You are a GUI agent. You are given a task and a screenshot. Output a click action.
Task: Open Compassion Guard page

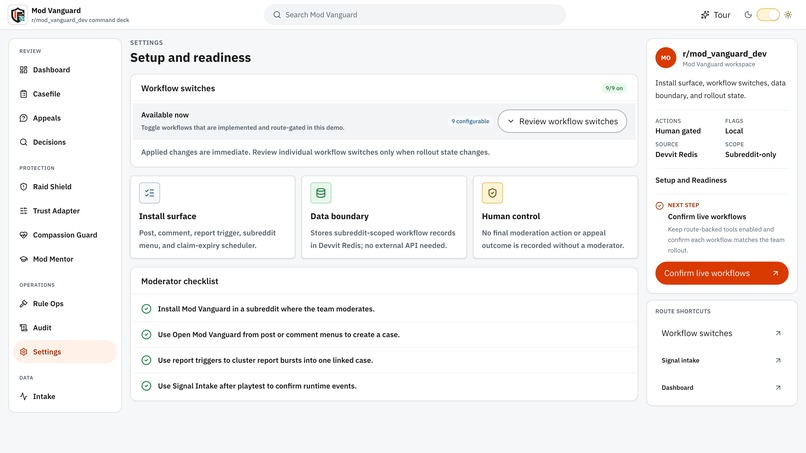pyautogui.click(x=65, y=235)
